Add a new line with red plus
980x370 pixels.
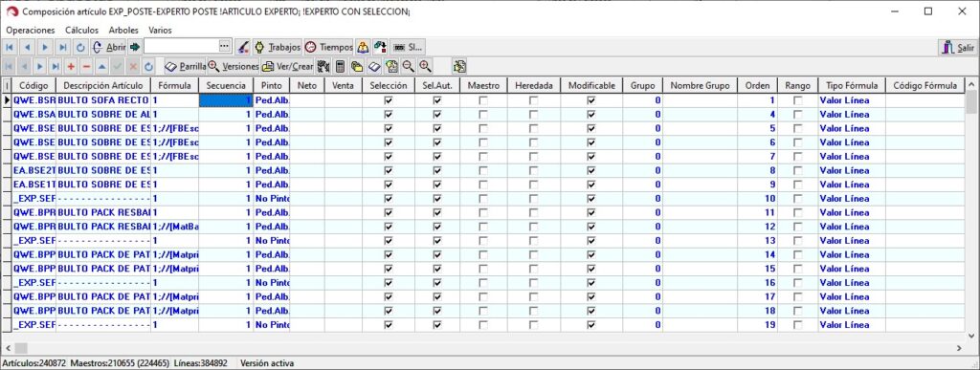(x=71, y=66)
